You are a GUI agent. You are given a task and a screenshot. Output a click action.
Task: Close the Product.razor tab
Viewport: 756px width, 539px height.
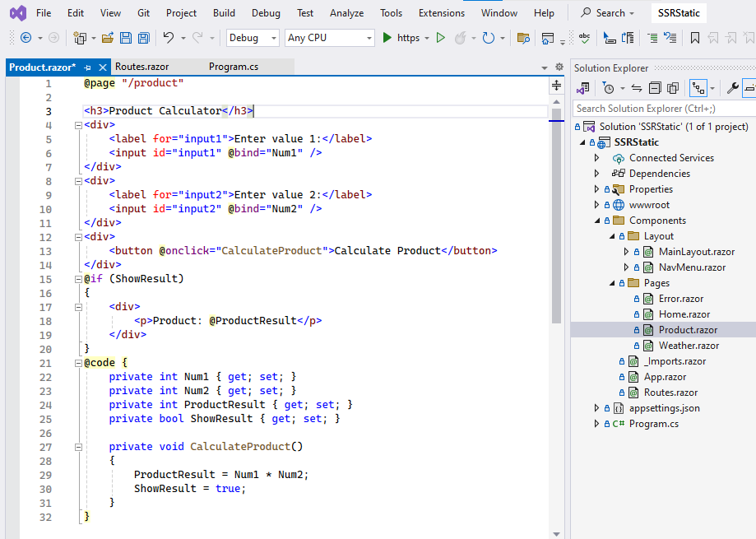pyautogui.click(x=102, y=67)
